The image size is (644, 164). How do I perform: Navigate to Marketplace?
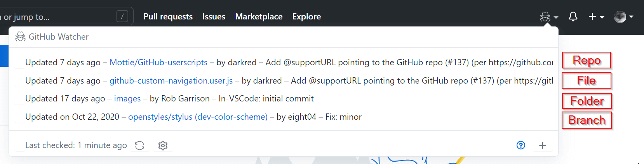[259, 17]
